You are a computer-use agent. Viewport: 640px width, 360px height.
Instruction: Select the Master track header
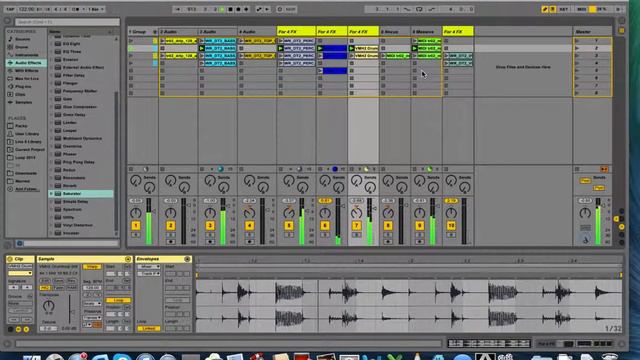point(592,31)
